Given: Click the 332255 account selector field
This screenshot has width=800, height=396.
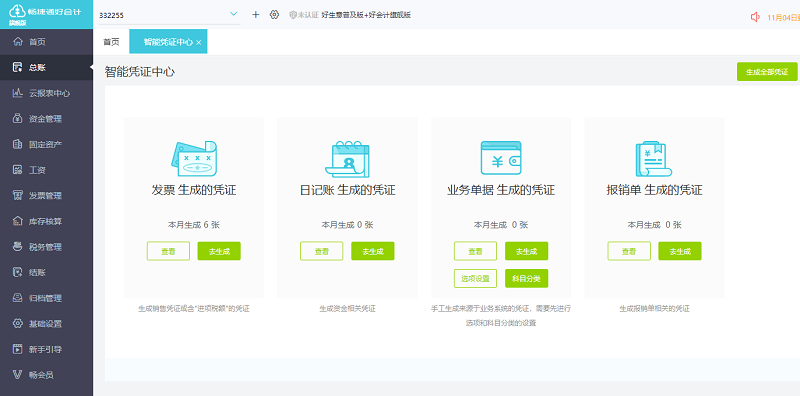Looking at the screenshot, I should (x=169, y=15).
